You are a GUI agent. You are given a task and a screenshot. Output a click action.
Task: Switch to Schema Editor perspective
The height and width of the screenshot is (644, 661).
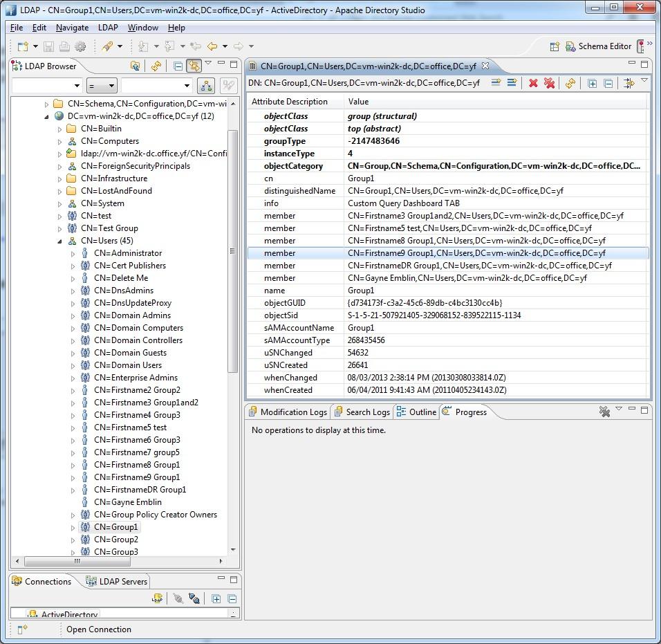click(599, 46)
